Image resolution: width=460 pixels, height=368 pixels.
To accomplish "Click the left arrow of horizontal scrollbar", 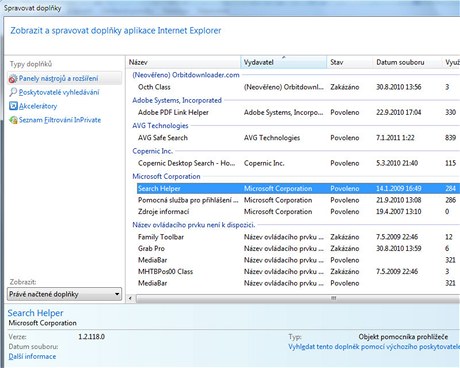I will click(131, 298).
